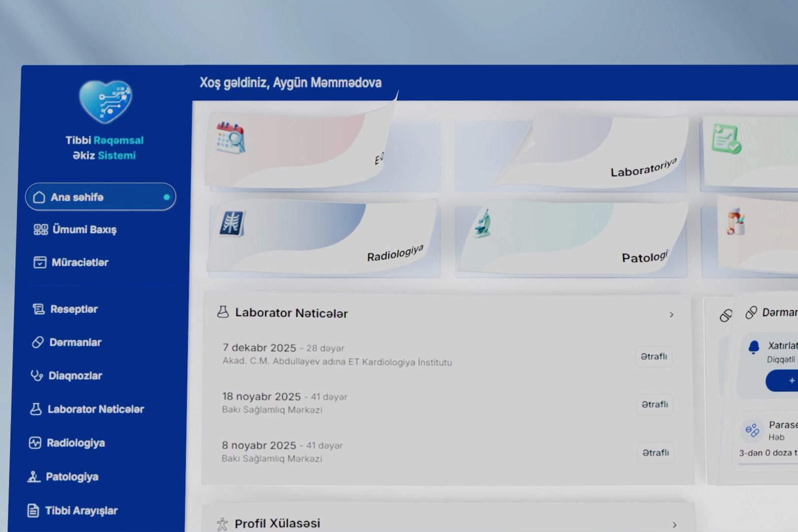
Task: Open the Laboratoriya card
Action: (x=571, y=153)
